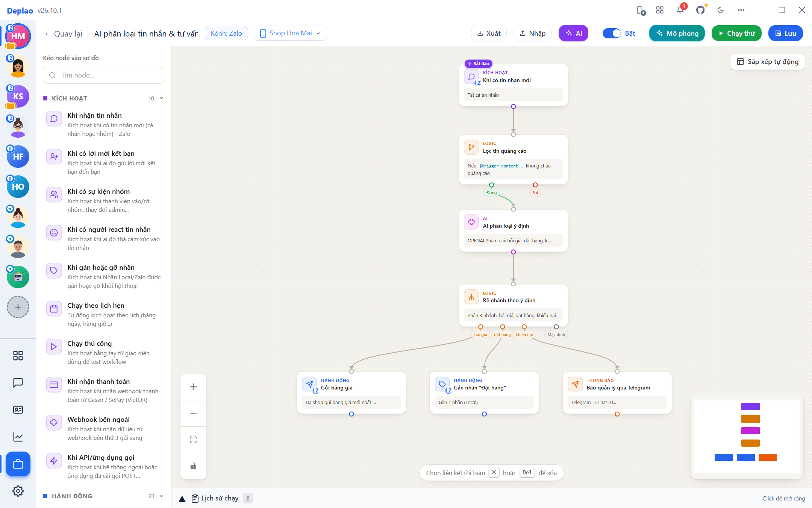Select 'Webhook bên ngoài' node item

103,429
